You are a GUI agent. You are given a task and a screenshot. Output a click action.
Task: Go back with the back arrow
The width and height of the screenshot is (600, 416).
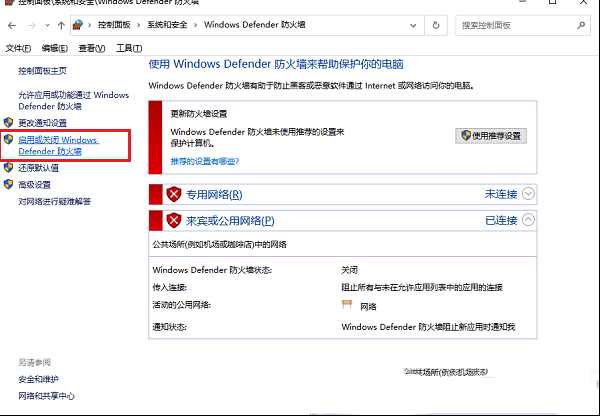tap(12, 26)
